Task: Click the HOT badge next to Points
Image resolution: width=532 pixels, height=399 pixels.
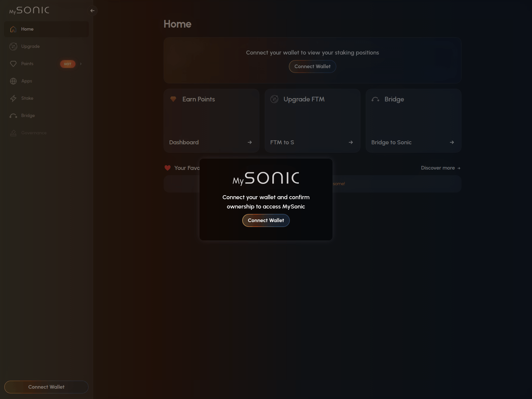Action: tap(68, 64)
